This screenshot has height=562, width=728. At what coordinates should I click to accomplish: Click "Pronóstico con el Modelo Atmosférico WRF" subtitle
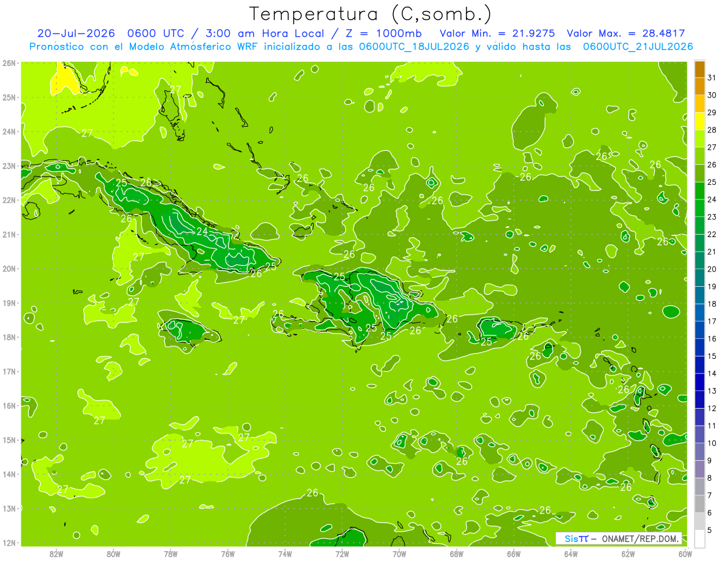point(145,47)
